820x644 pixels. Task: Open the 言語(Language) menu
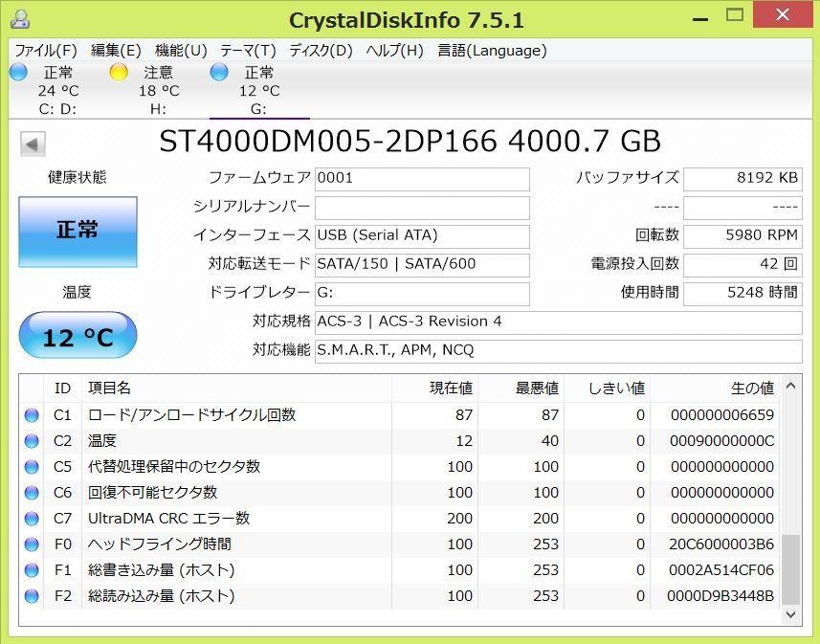(x=492, y=51)
